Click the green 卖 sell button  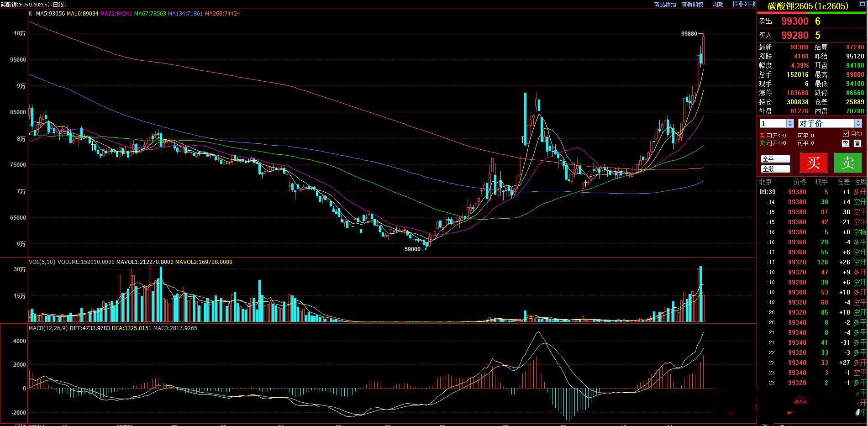[848, 163]
